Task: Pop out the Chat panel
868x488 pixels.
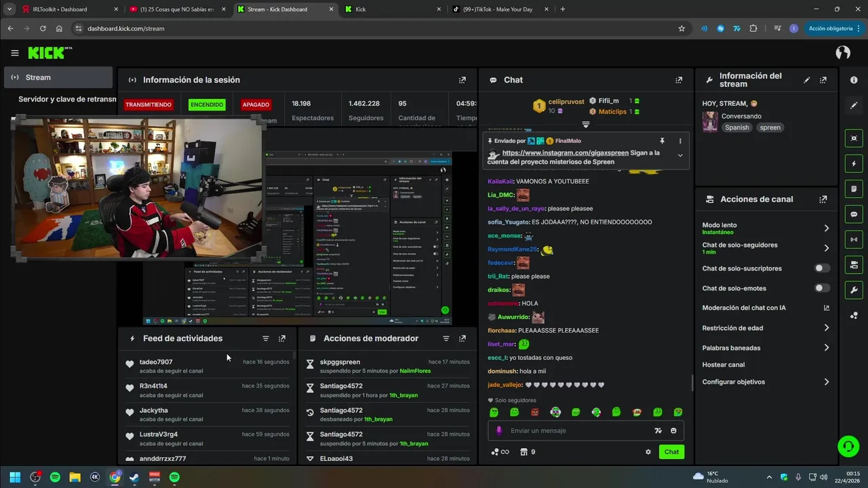Action: click(679, 80)
